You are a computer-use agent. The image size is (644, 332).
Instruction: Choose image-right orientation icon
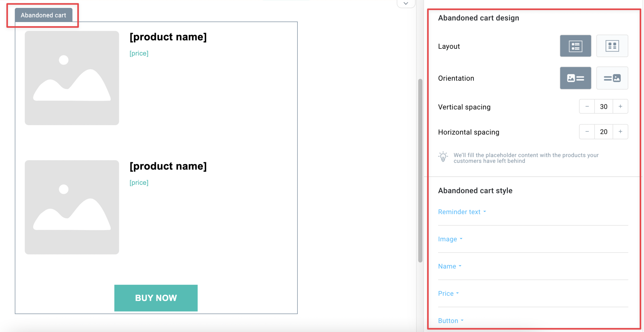(x=612, y=78)
